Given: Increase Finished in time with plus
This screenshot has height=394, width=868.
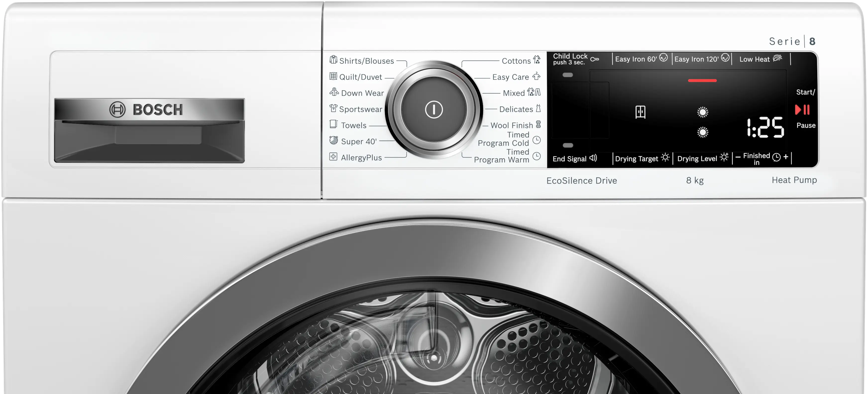Looking at the screenshot, I should click(x=786, y=157).
